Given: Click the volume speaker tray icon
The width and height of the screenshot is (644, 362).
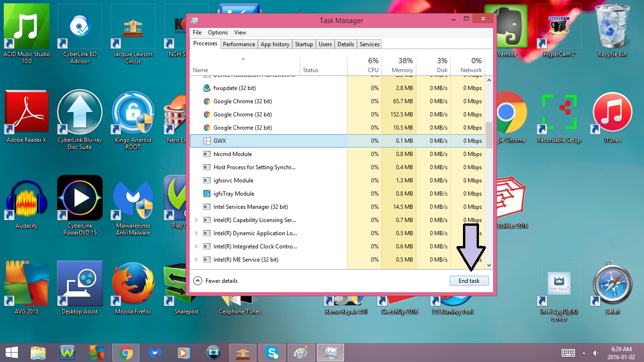Looking at the screenshot, I should tap(596, 353).
